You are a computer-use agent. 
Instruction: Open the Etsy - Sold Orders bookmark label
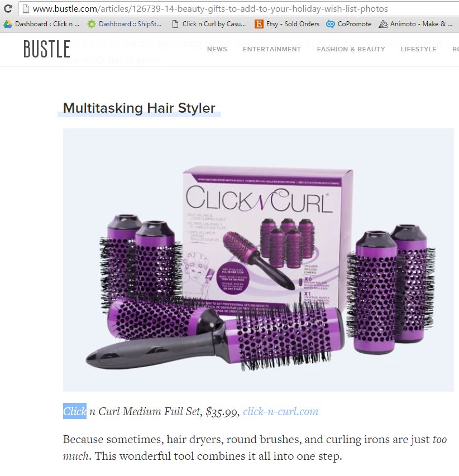point(293,24)
